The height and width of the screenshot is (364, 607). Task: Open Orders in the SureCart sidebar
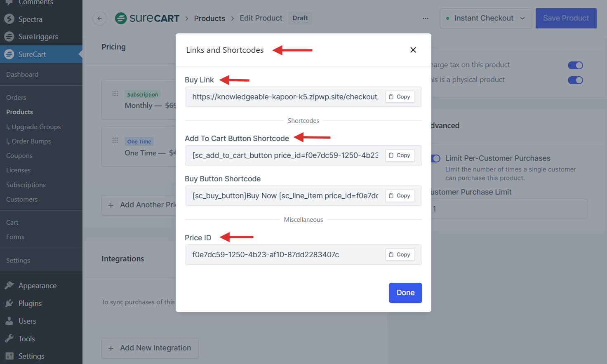pyautogui.click(x=16, y=98)
